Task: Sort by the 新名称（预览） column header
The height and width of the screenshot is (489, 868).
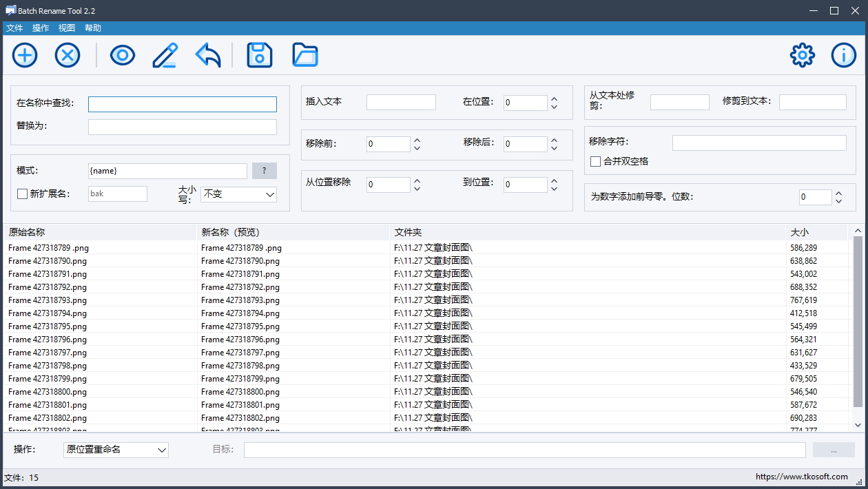Action: click(293, 233)
